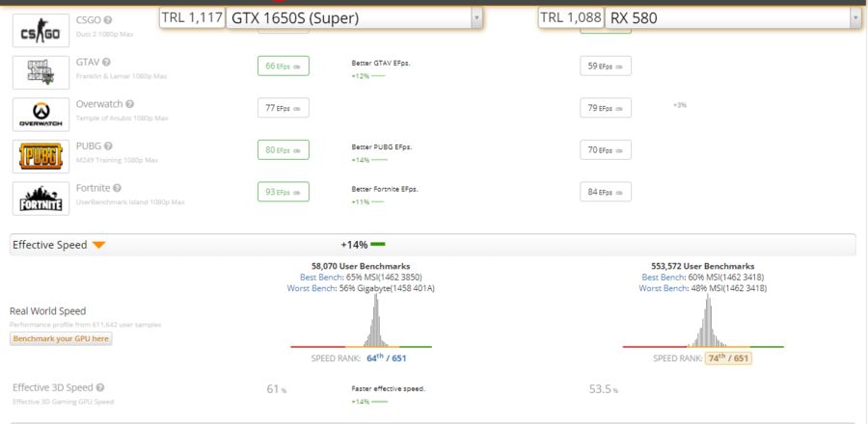Click the 70 EFps PUBG result

click(606, 149)
